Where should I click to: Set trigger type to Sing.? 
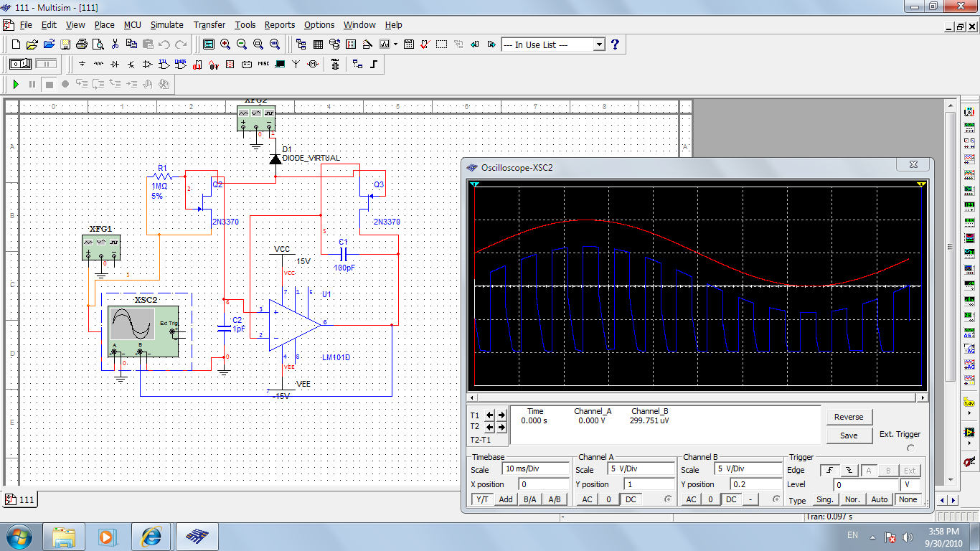825,499
